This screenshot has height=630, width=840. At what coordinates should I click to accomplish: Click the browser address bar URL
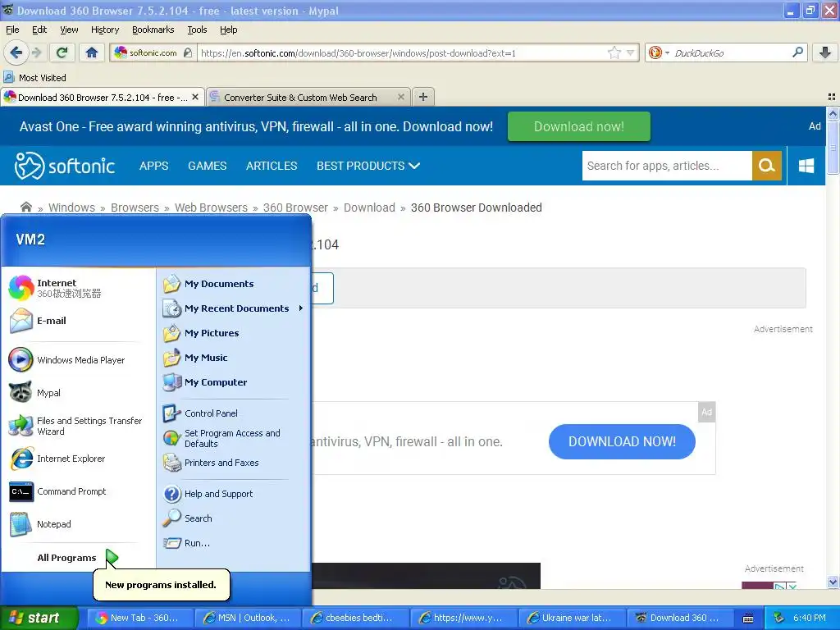[402, 52]
